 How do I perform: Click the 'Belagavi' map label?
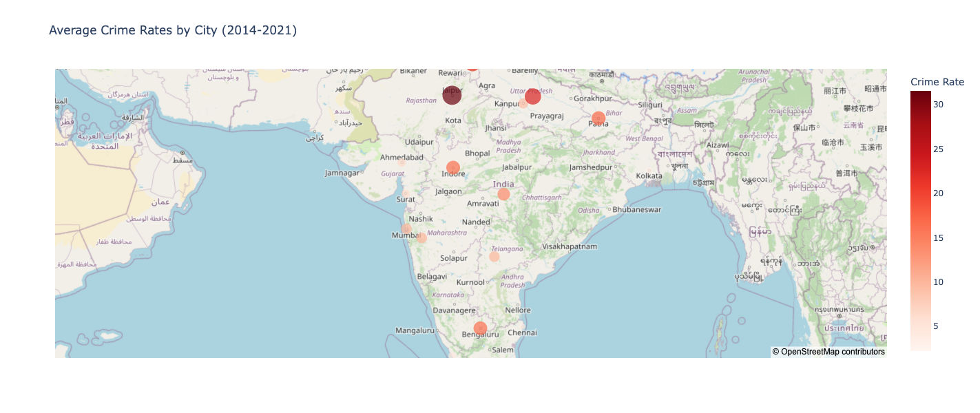pyautogui.click(x=432, y=277)
